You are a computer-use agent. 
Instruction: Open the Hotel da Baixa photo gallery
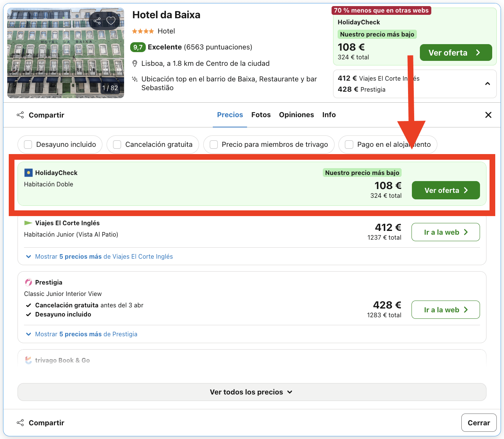click(x=65, y=53)
